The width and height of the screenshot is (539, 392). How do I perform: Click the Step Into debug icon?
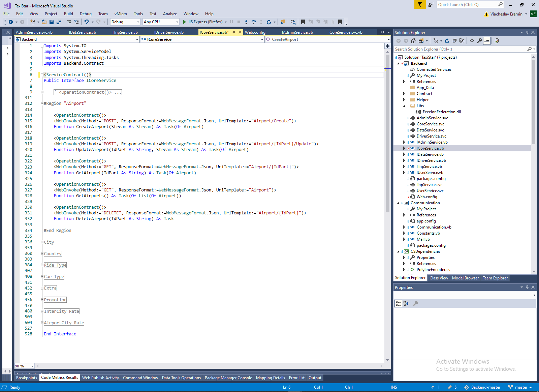(x=246, y=22)
